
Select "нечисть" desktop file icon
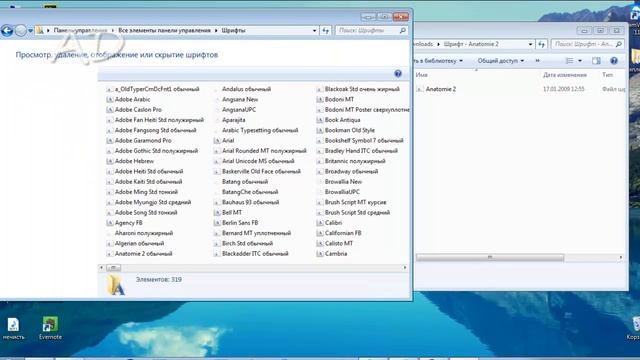13,328
